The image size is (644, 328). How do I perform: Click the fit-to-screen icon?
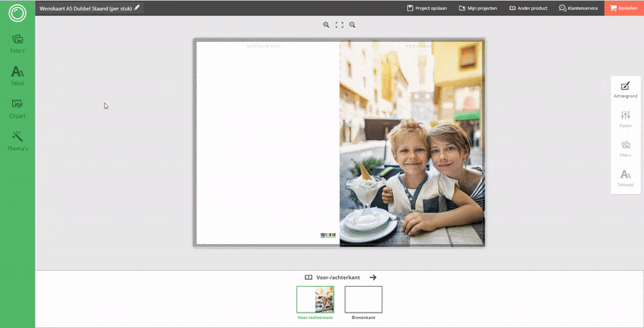(339, 25)
